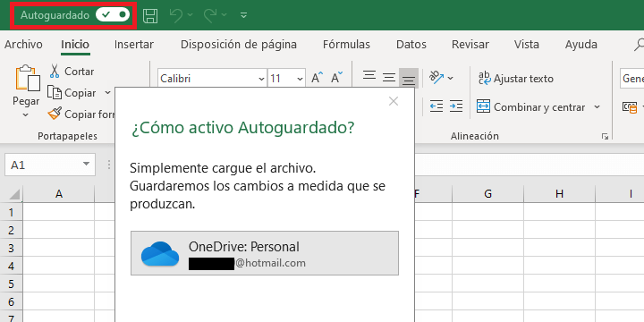Open Alineación group dialog launcher
644x322 pixels.
point(605,137)
